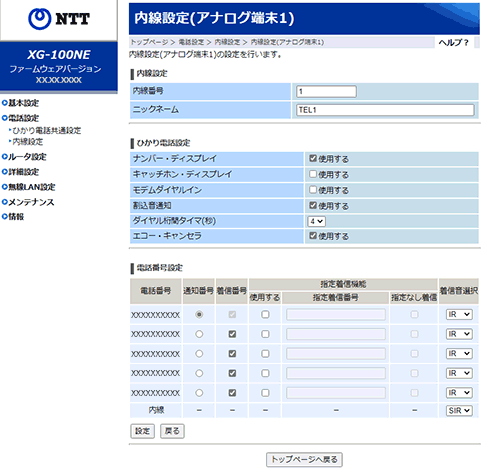500x476 pixels.
Task: Select ひかり電話共通設定 submenu
Action: 45,130
